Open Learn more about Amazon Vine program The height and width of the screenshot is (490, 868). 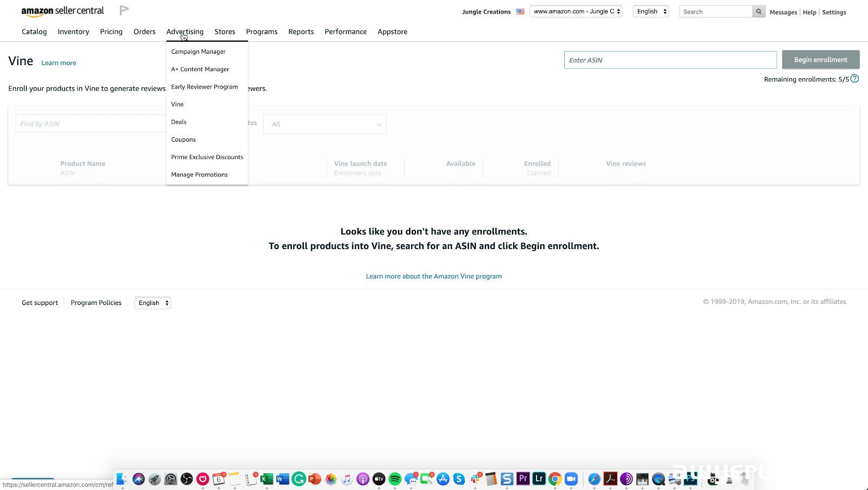click(x=434, y=276)
